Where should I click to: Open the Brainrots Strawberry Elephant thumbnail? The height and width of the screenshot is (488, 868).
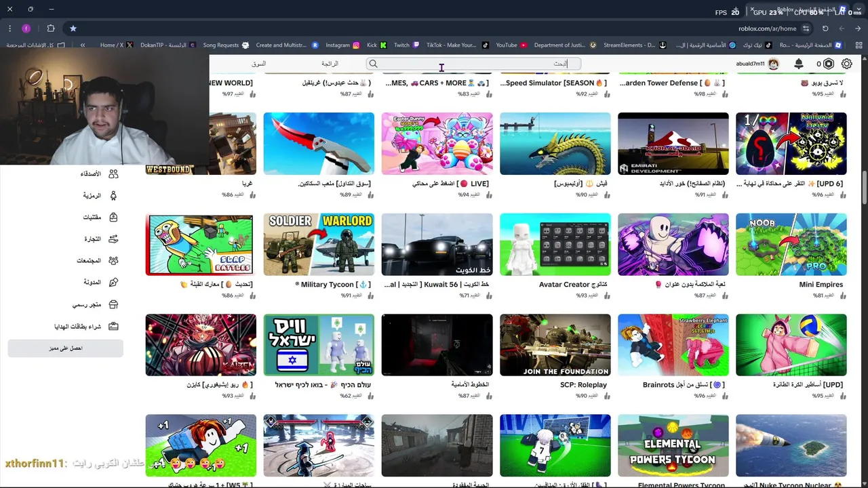pos(673,345)
